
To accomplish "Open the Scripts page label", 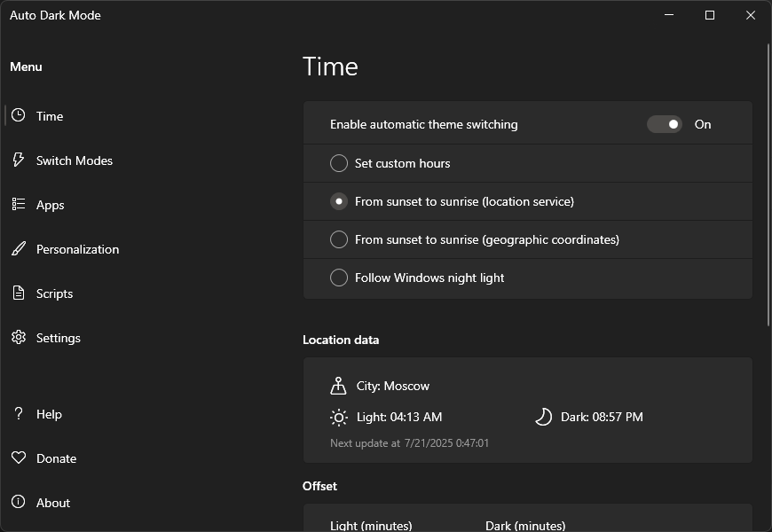I will coord(55,293).
